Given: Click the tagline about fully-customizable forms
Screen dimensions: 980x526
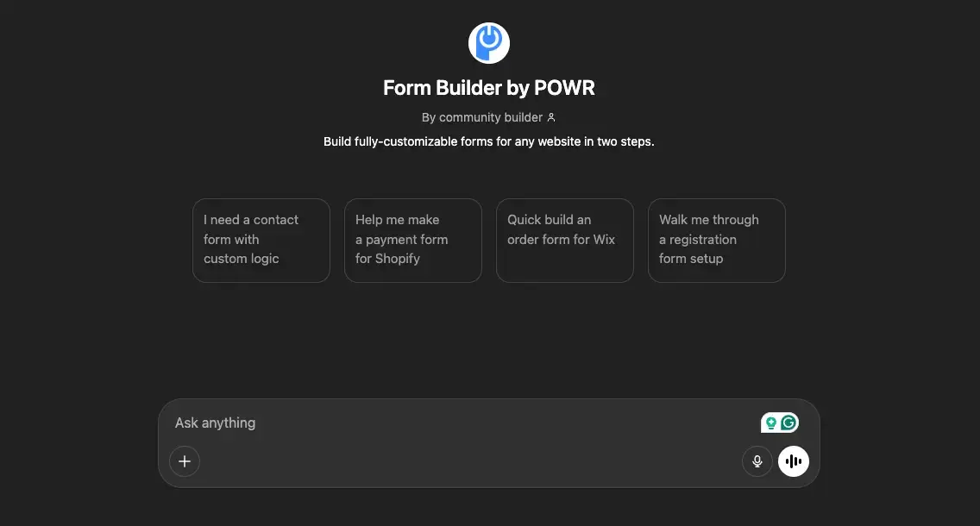Looking at the screenshot, I should click(488, 141).
